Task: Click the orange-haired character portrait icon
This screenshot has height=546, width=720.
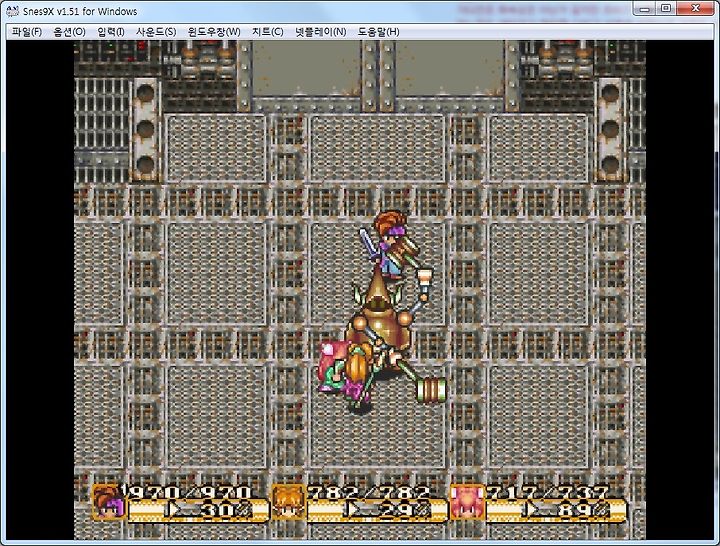Action: 288,502
